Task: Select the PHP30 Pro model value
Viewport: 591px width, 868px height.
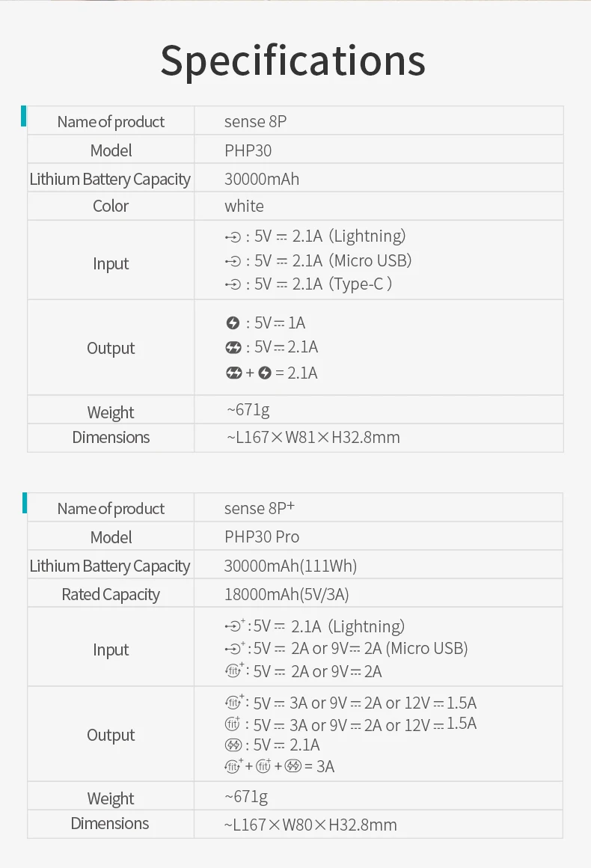Action: [x=262, y=537]
